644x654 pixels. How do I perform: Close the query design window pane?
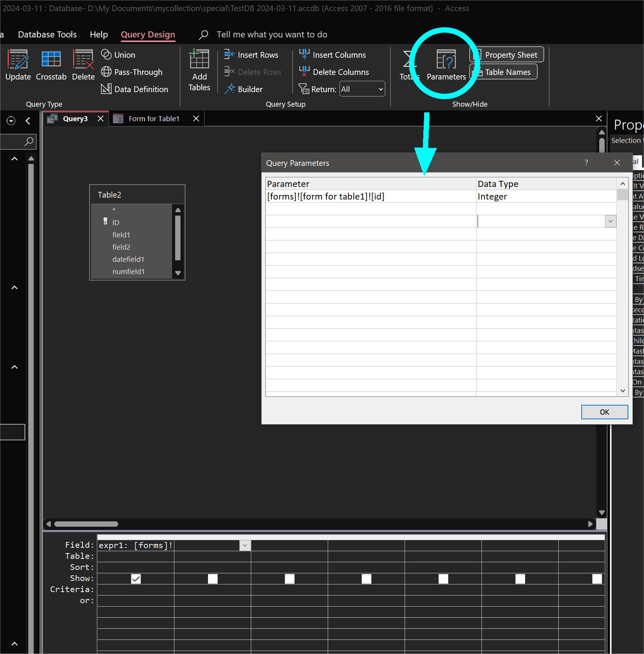[x=599, y=118]
